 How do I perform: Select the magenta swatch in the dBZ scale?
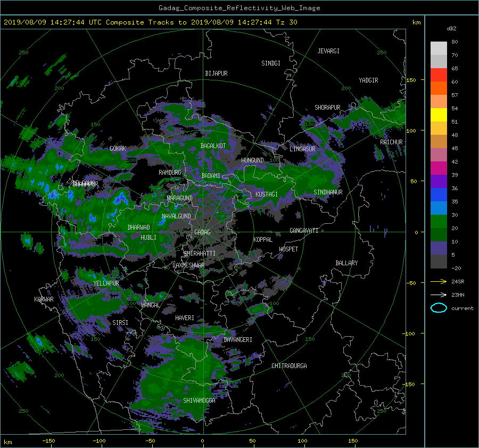coord(439,168)
